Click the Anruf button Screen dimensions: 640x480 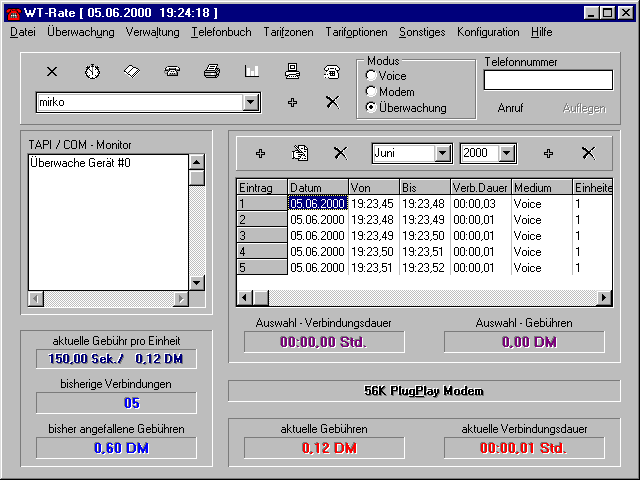click(510, 108)
